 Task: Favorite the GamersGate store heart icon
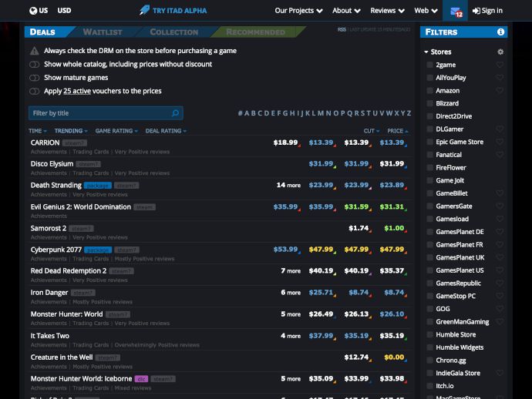[500, 206]
